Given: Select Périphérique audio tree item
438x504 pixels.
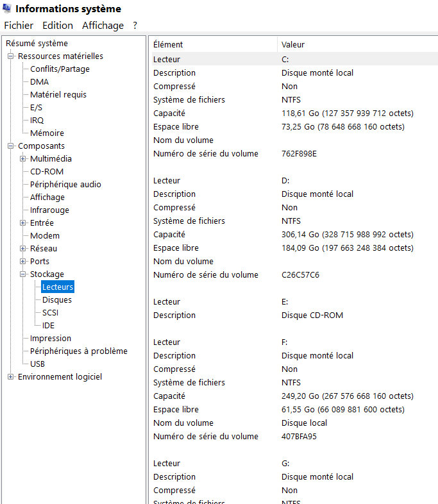Looking at the screenshot, I should point(65,185).
